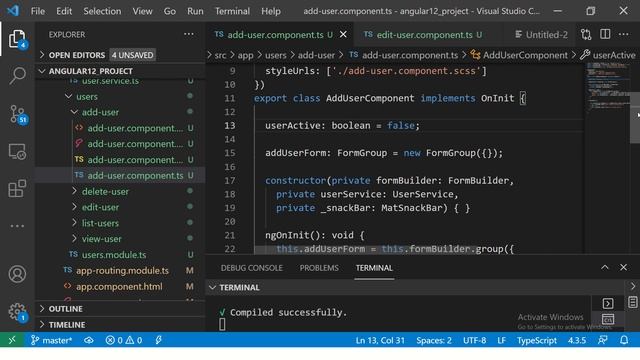Change encoding via UTF-8 status item

474,340
